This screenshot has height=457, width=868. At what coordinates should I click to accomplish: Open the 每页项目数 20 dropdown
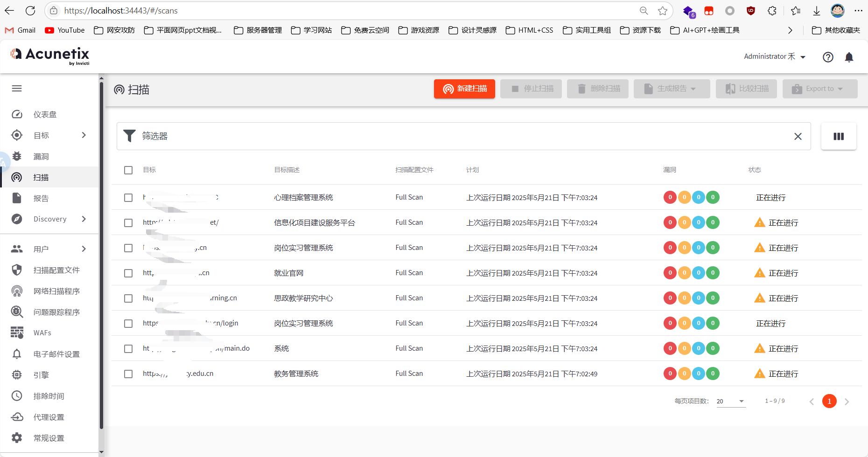click(x=731, y=401)
